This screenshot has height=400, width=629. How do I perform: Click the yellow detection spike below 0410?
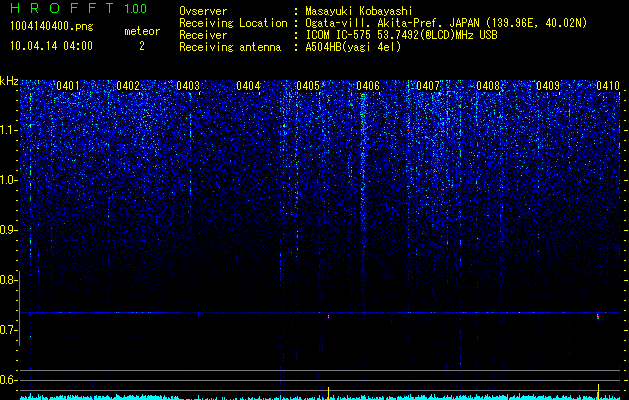[x=599, y=392]
